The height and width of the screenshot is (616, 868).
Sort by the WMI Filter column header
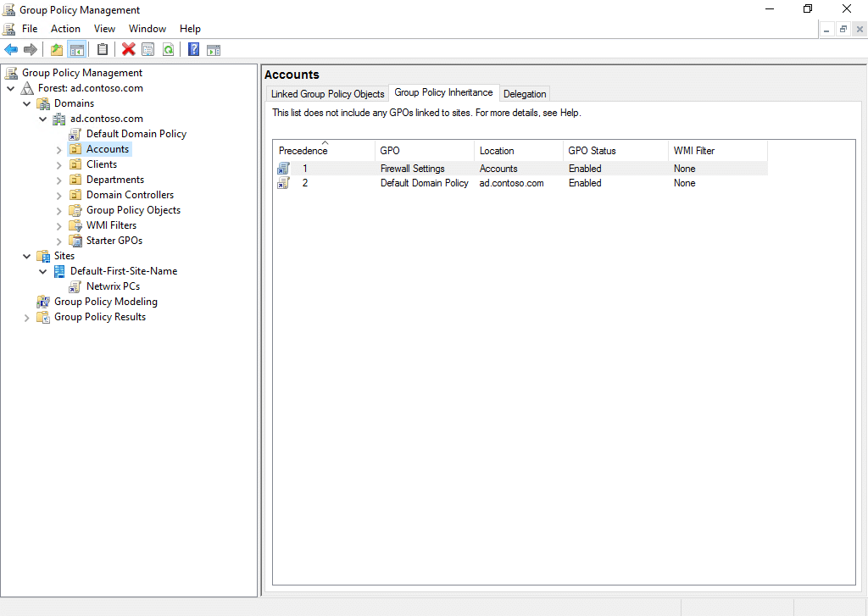pos(717,151)
